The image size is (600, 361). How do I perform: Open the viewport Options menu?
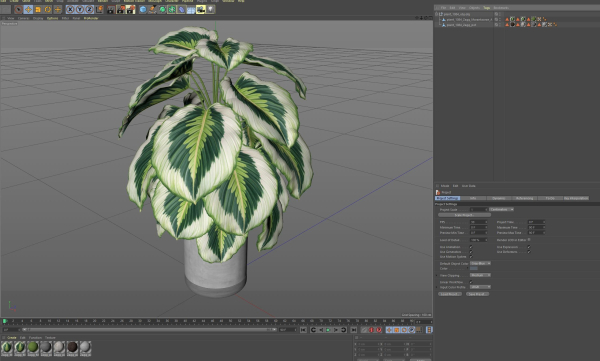click(52, 18)
